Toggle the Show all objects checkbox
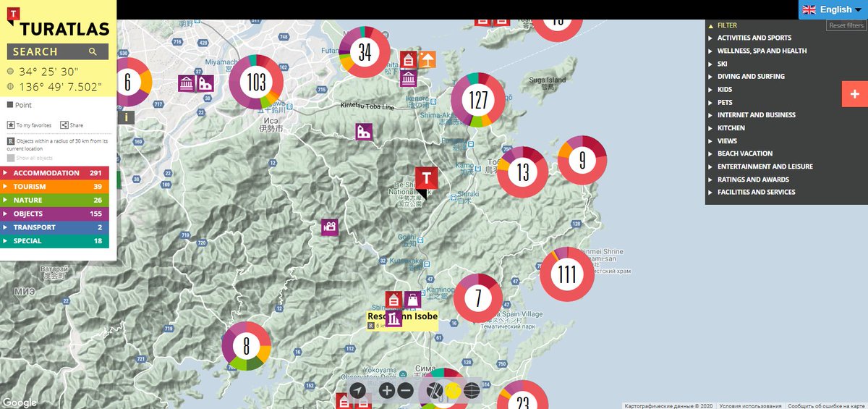The image size is (868, 409). pyautogui.click(x=11, y=158)
